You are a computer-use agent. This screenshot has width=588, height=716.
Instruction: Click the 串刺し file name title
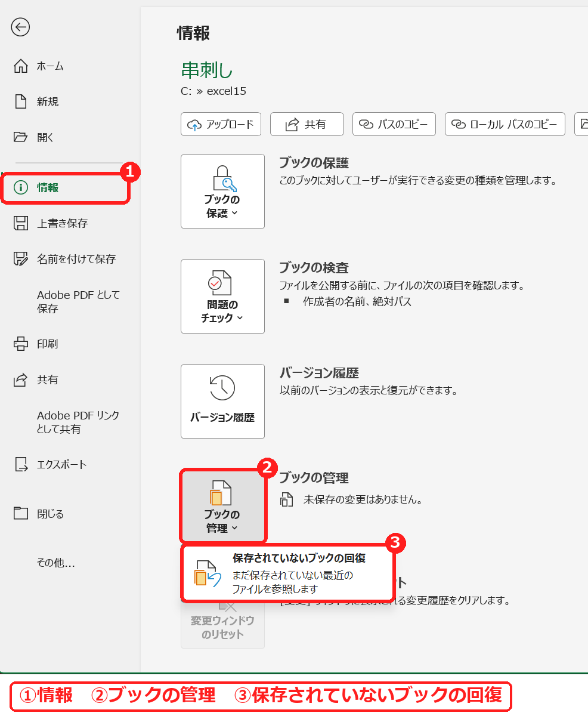point(207,70)
